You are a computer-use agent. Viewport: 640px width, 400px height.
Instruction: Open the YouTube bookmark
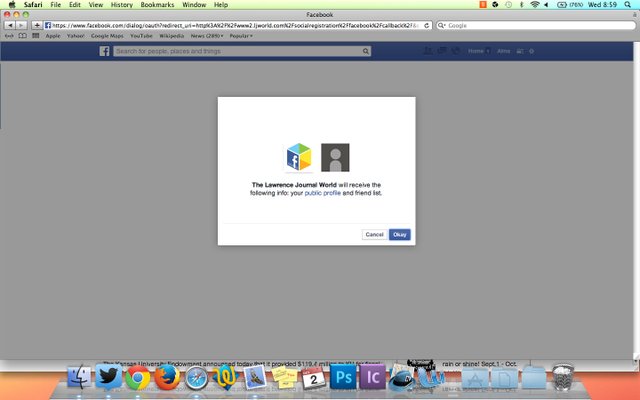point(141,36)
